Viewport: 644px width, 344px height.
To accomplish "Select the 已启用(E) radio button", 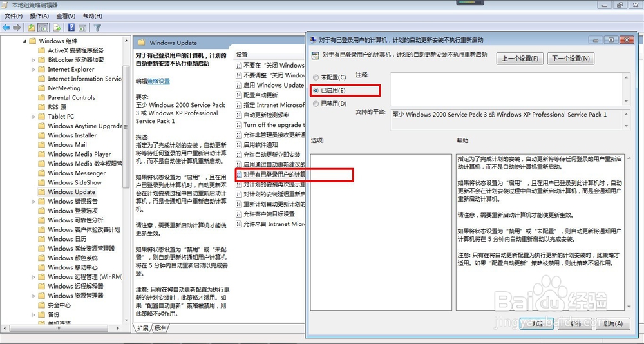I will click(x=316, y=90).
